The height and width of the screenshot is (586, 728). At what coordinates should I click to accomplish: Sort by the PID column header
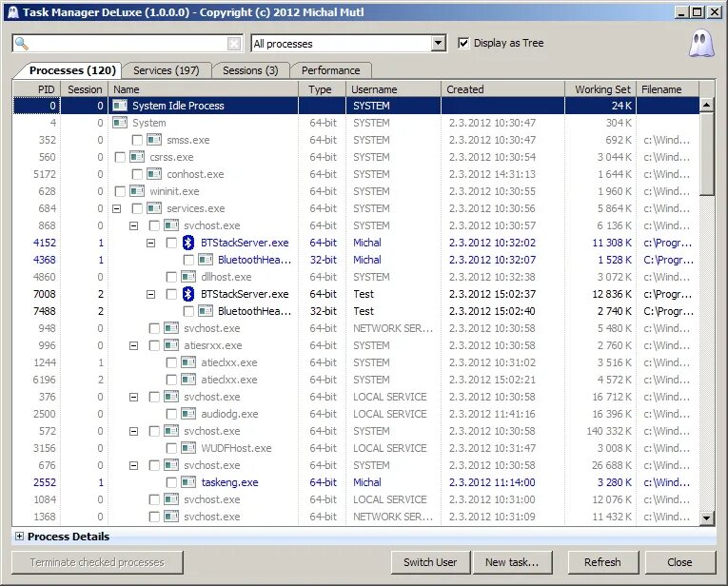click(x=37, y=89)
